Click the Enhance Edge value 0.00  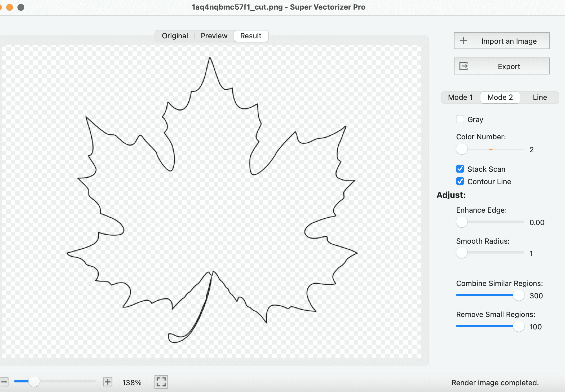[x=537, y=223]
